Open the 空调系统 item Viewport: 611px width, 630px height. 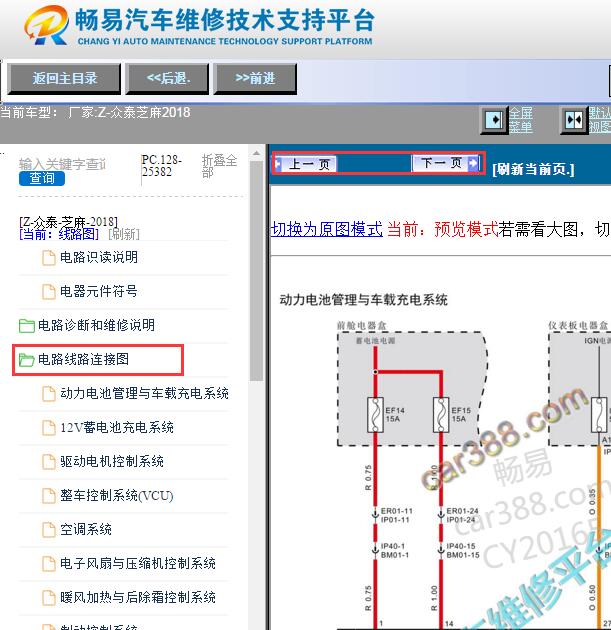[x=86, y=529]
